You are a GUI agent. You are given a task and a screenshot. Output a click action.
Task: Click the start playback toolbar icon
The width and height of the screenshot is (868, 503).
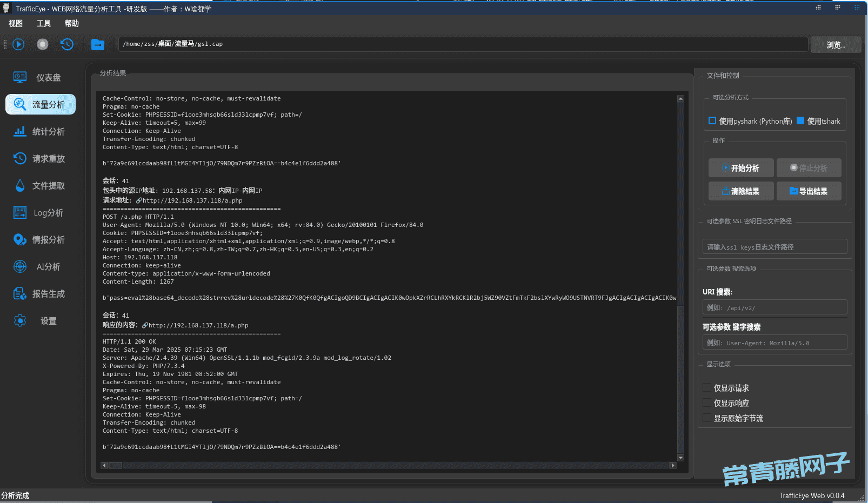tap(18, 44)
